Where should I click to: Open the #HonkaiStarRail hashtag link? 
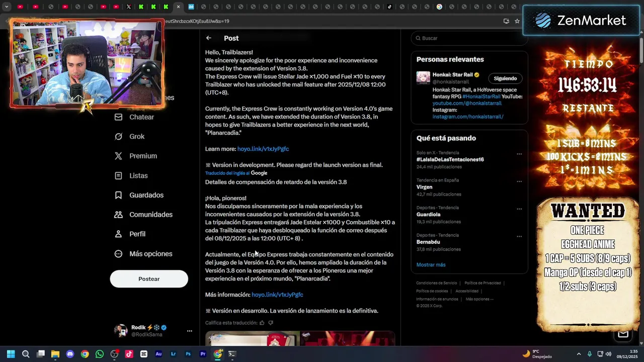tap(481, 97)
